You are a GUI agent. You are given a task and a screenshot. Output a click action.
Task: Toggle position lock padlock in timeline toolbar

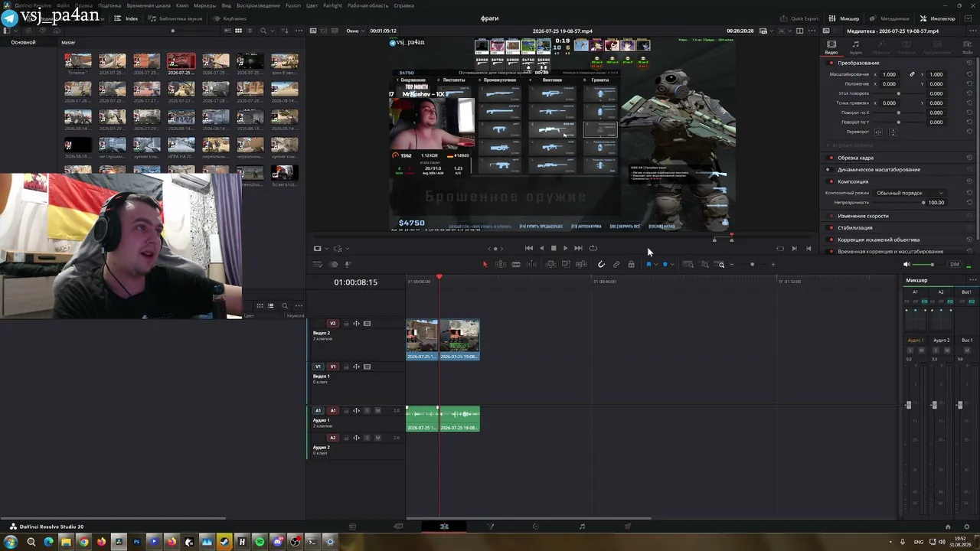tap(631, 265)
